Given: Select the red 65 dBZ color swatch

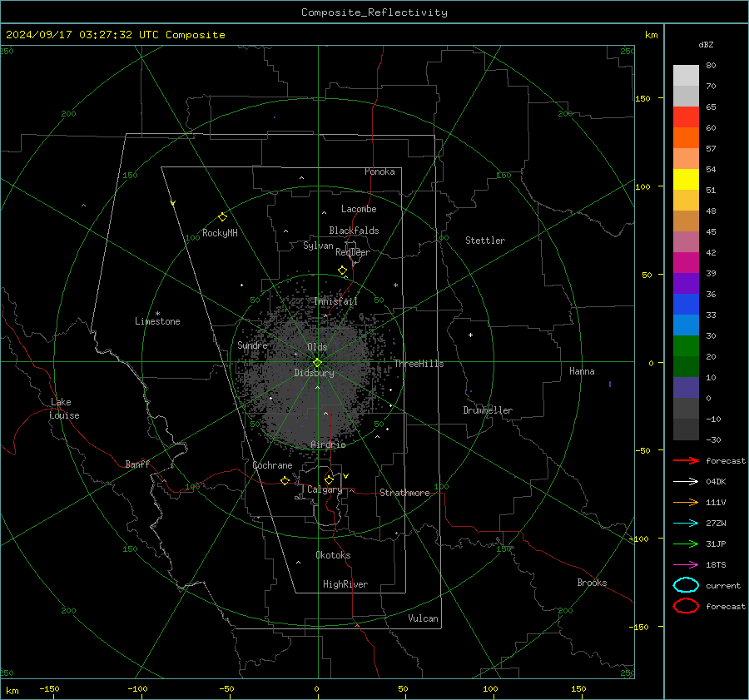Looking at the screenshot, I should tap(686, 117).
